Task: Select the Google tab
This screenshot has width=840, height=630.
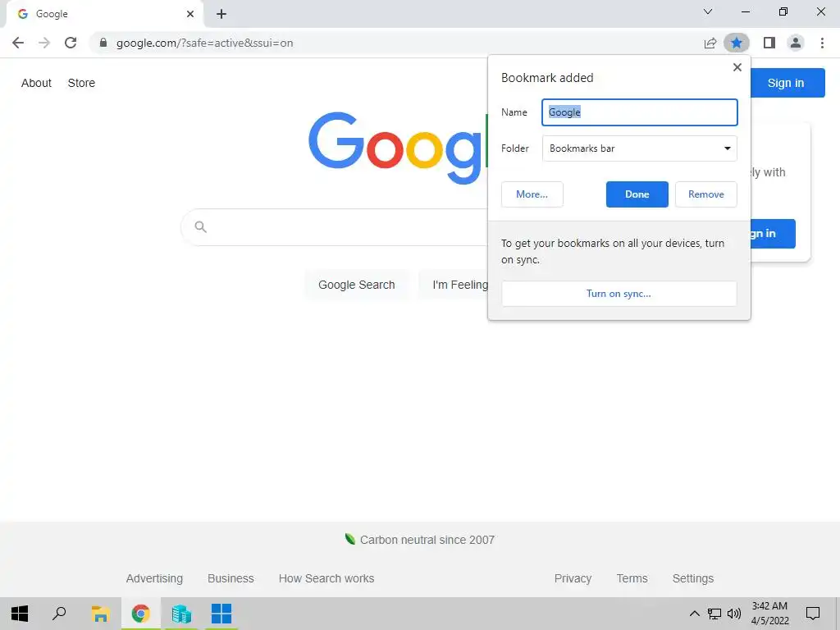Action: [104, 14]
